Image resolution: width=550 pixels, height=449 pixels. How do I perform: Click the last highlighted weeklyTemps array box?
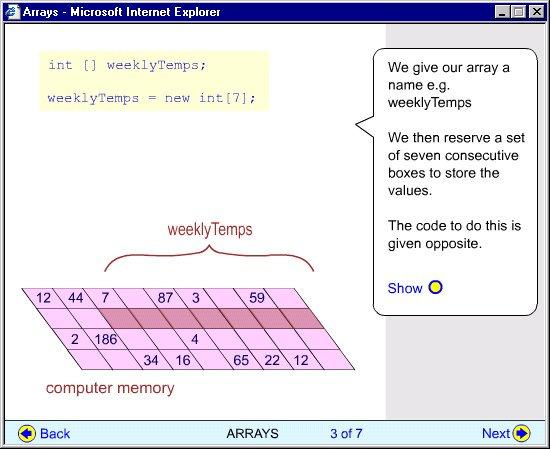(x=302, y=319)
